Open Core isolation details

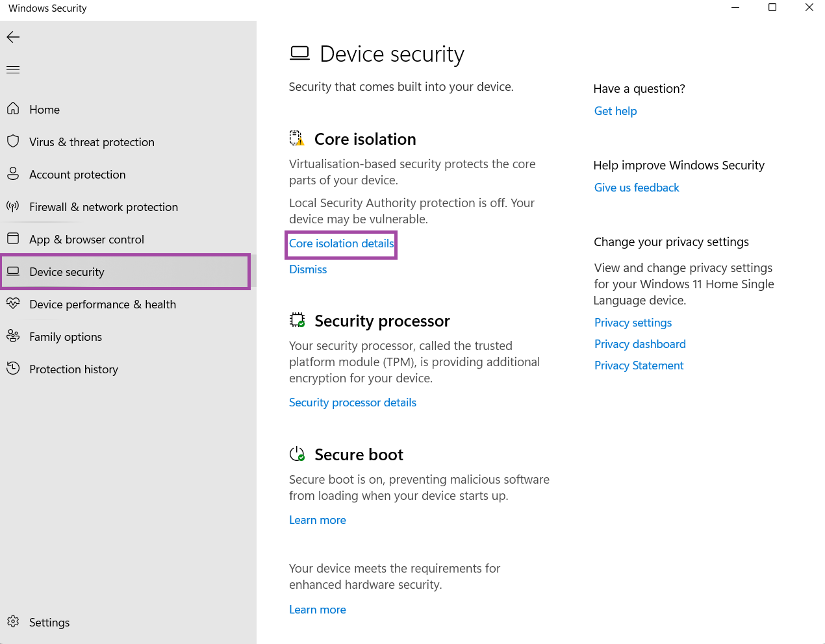click(340, 243)
